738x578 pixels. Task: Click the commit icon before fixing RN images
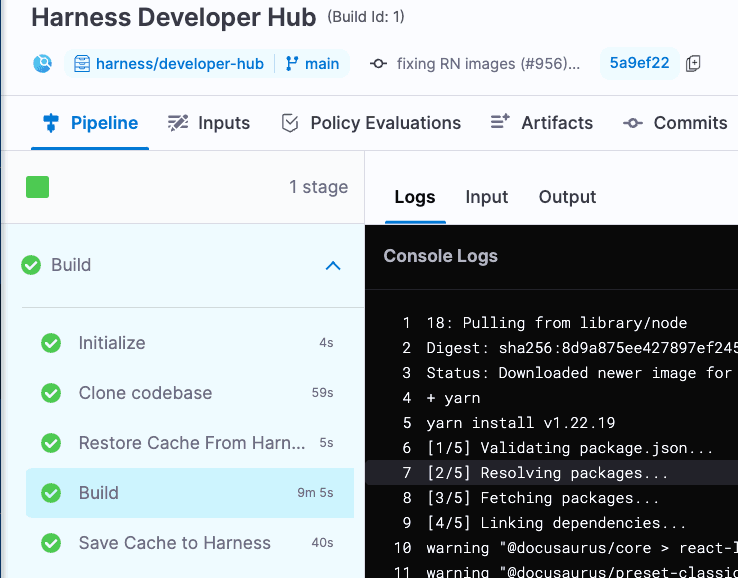(x=378, y=63)
